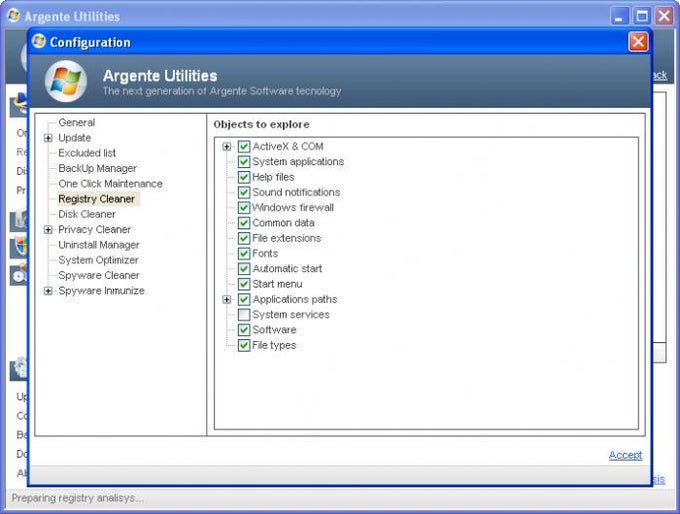Click the Argente Utilities main window icon

pos(13,16)
